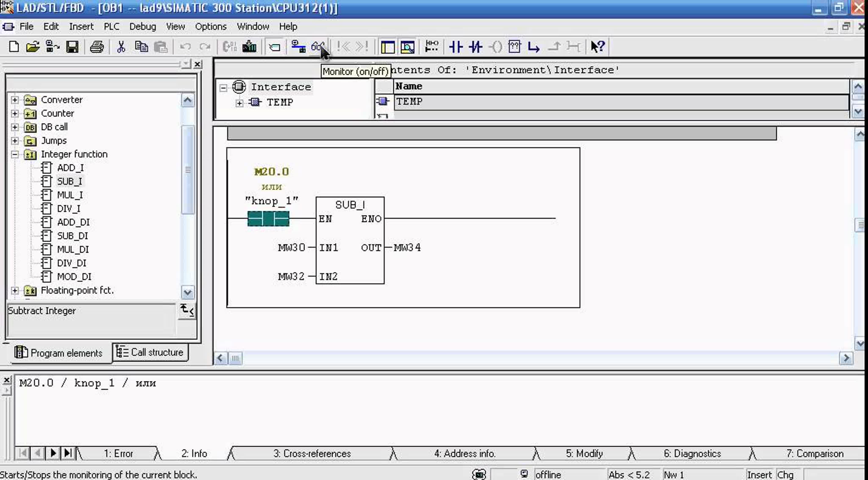Open the File menu
868x480 pixels.
26,26
